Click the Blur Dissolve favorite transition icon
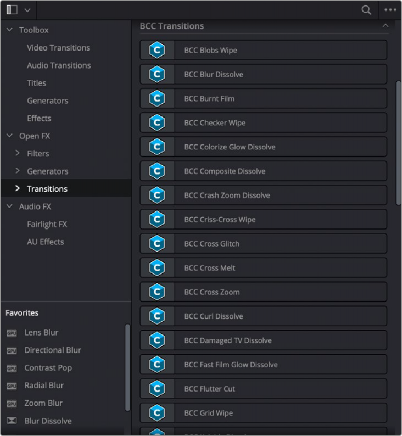The width and height of the screenshot is (402, 436). [x=12, y=421]
